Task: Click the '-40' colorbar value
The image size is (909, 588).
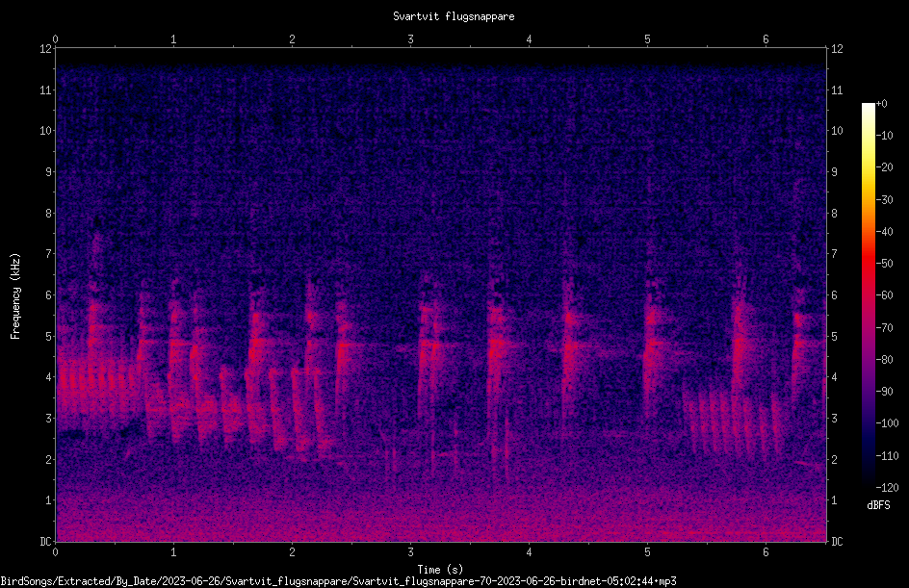Action: click(x=884, y=232)
